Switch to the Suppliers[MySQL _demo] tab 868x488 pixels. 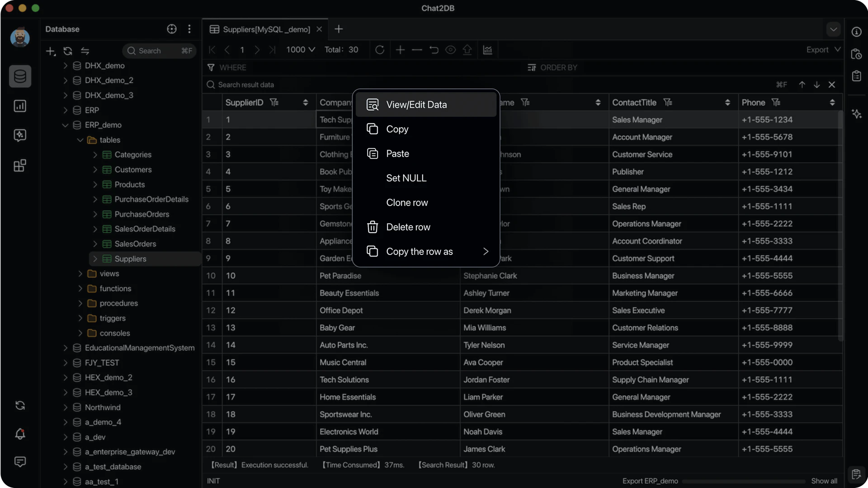click(x=266, y=29)
